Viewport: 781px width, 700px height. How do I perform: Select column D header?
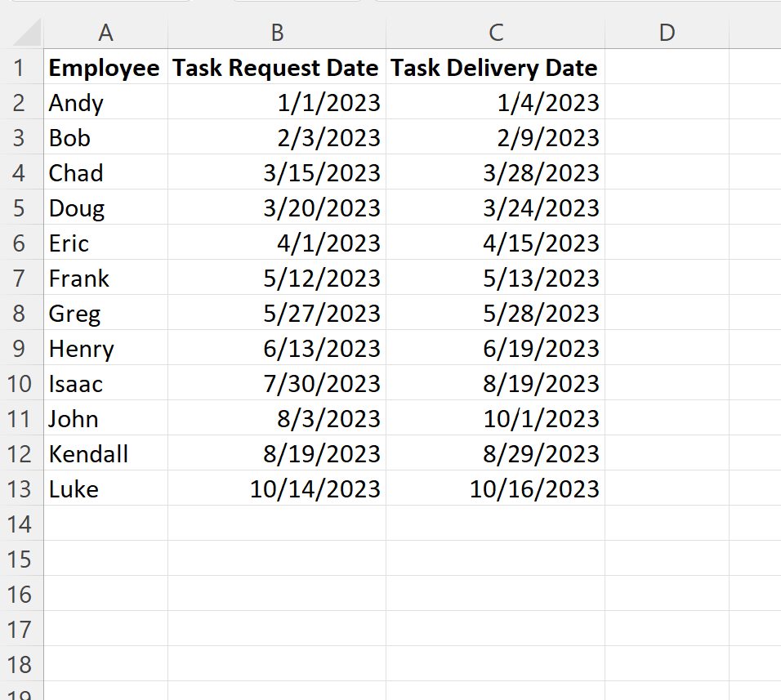[667, 33]
